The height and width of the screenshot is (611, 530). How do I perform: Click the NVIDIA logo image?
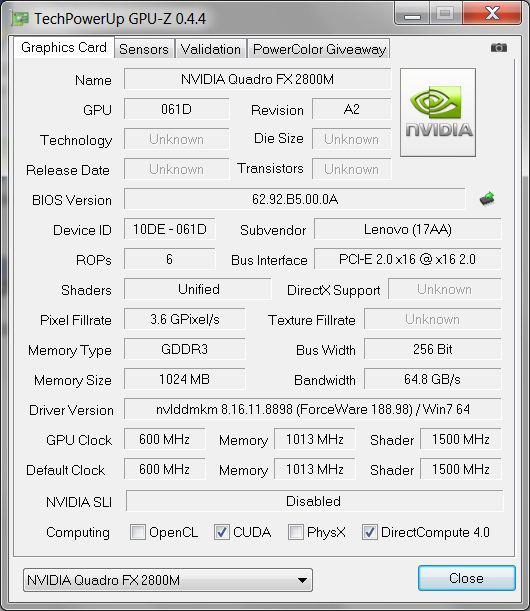[x=438, y=113]
